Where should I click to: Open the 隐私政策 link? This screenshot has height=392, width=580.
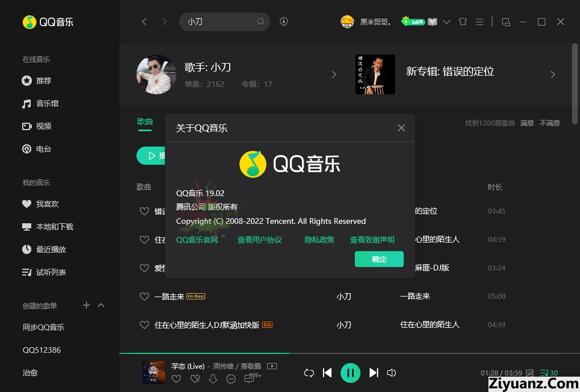coord(319,240)
